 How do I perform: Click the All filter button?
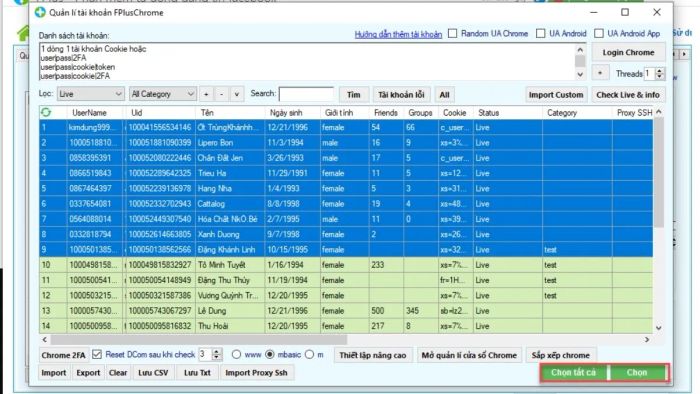[x=445, y=95]
